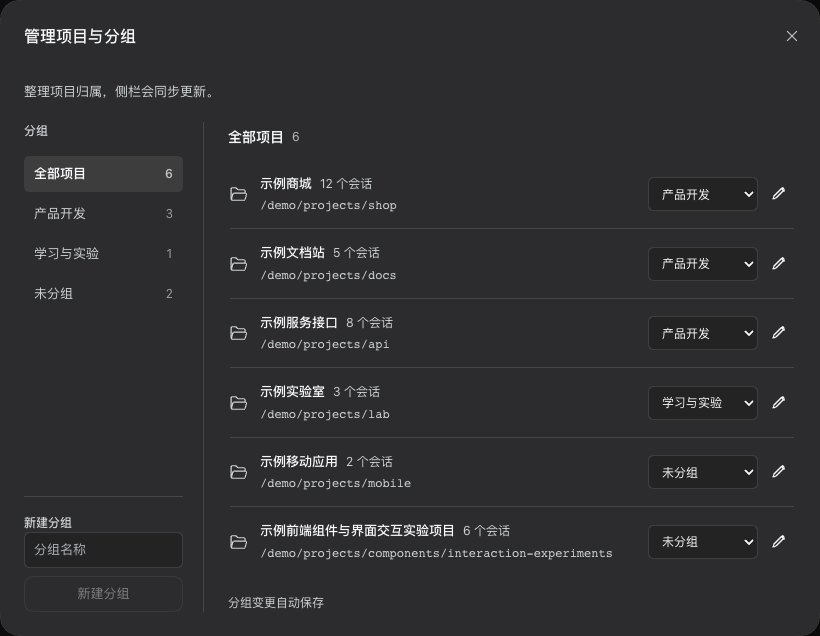Click the 3 个会话 session count
Screen dimensions: 820x636
point(357,392)
